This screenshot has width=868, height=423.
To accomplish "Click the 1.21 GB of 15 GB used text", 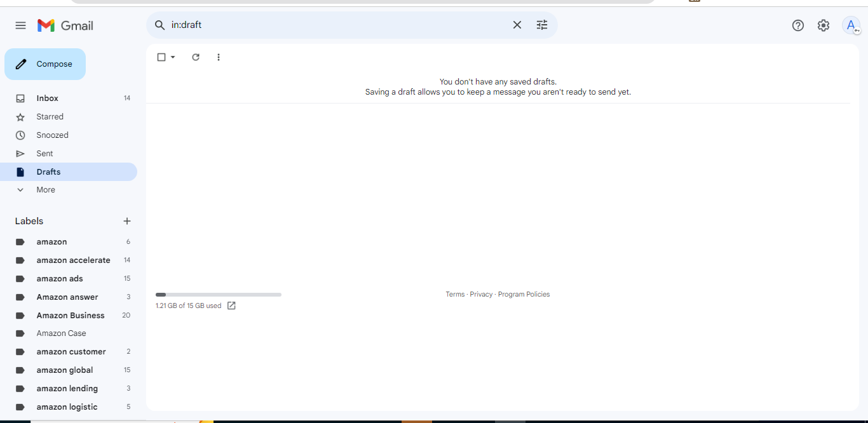I will pyautogui.click(x=189, y=306).
